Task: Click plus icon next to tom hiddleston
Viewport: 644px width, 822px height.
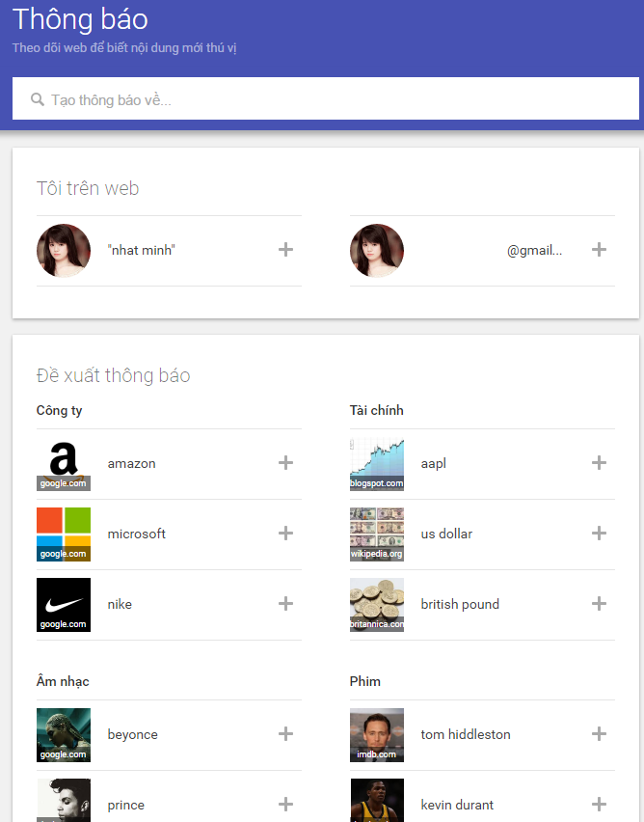Action: point(599,734)
